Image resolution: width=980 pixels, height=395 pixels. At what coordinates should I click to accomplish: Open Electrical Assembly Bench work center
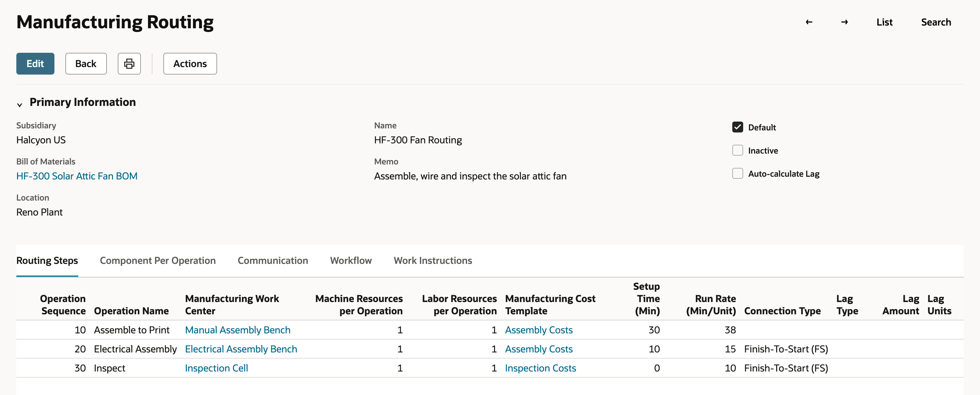point(241,349)
